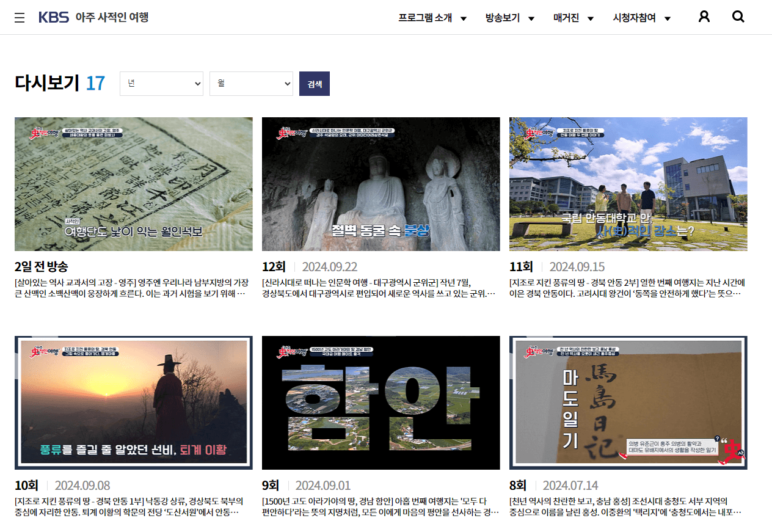Play the 월인석보 episode thumbnail
Screen dimensions: 772x532
click(x=134, y=184)
